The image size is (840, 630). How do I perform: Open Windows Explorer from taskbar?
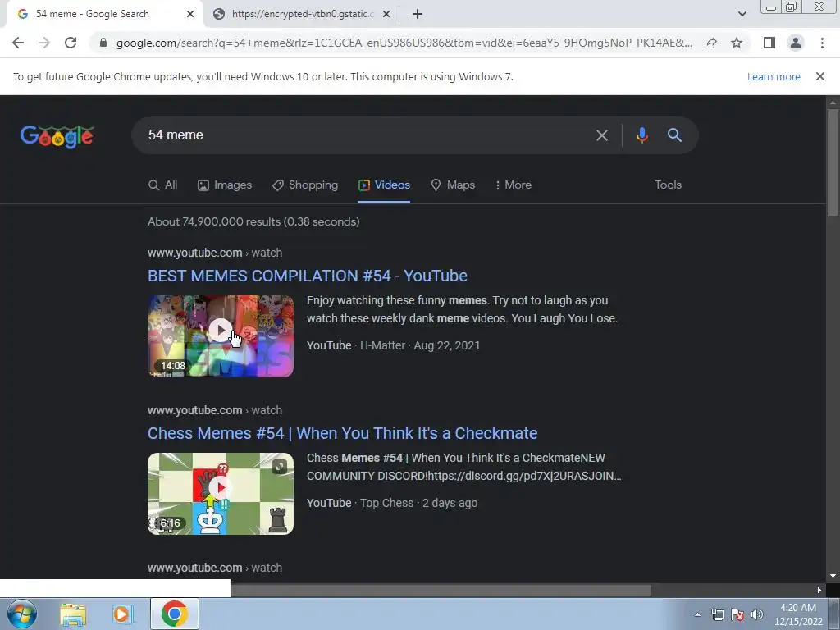(x=73, y=614)
